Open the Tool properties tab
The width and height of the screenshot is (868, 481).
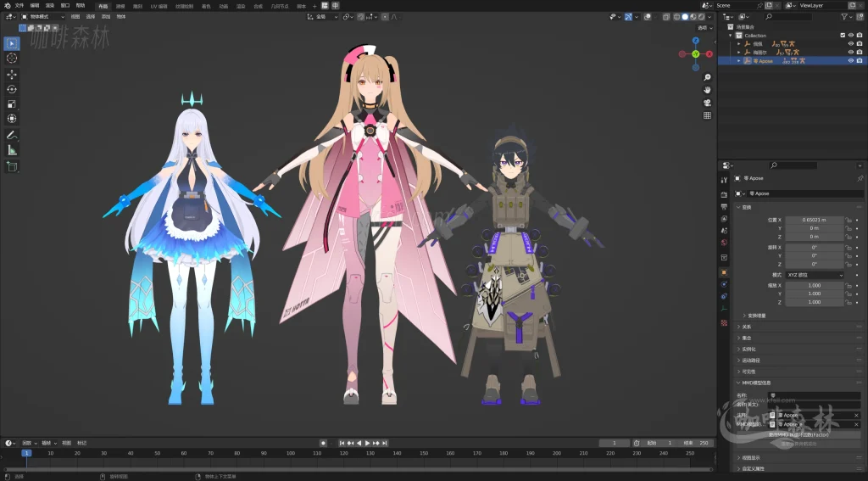pos(724,180)
